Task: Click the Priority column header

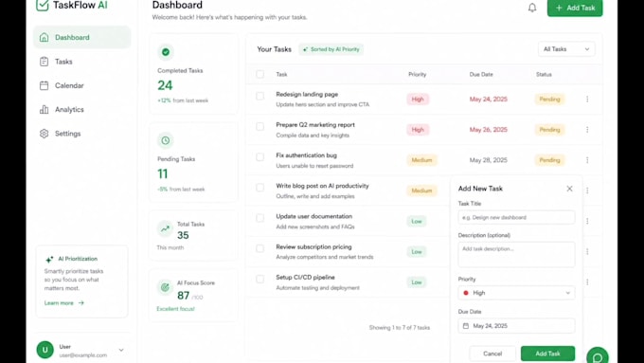Action: point(418,75)
